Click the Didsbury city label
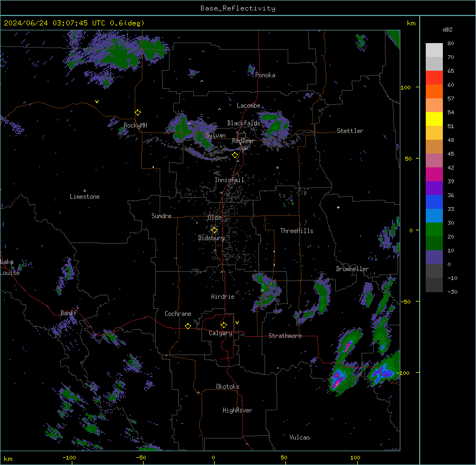Image resolution: width=476 pixels, height=465 pixels. click(211, 238)
